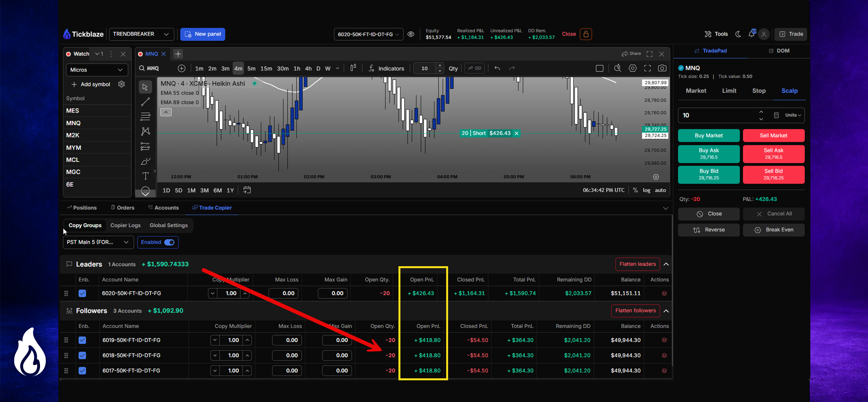Open the user profile avatar

pyautogui.click(x=764, y=34)
